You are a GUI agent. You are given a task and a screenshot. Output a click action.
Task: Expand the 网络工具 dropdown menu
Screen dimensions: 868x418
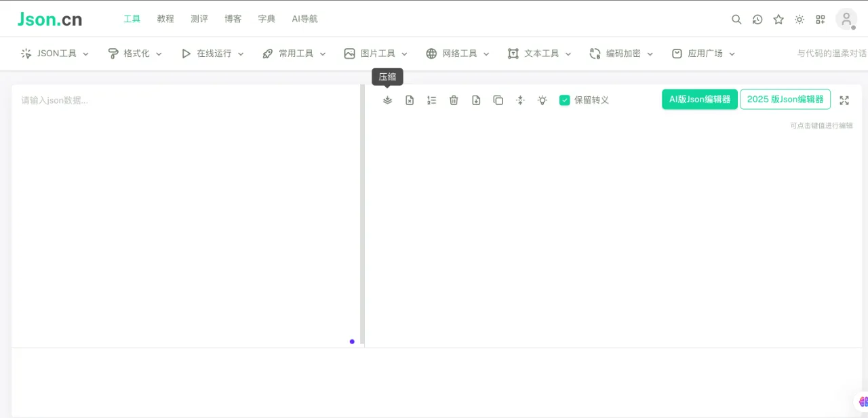[x=458, y=54]
